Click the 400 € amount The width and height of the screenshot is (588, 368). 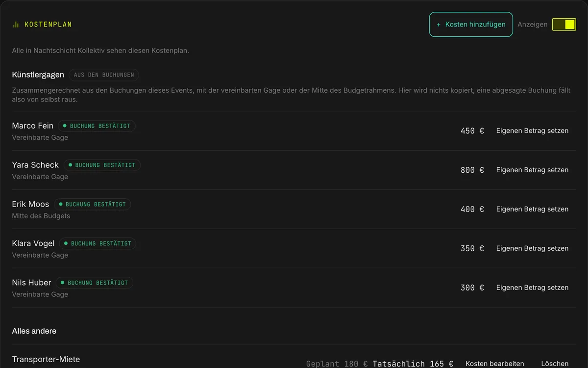[x=472, y=210]
